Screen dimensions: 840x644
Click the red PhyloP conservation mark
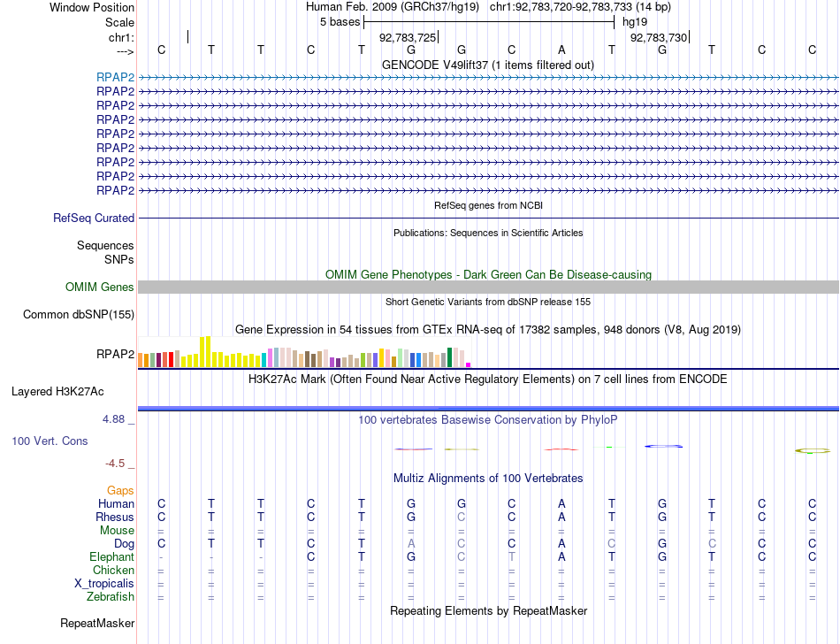click(561, 449)
